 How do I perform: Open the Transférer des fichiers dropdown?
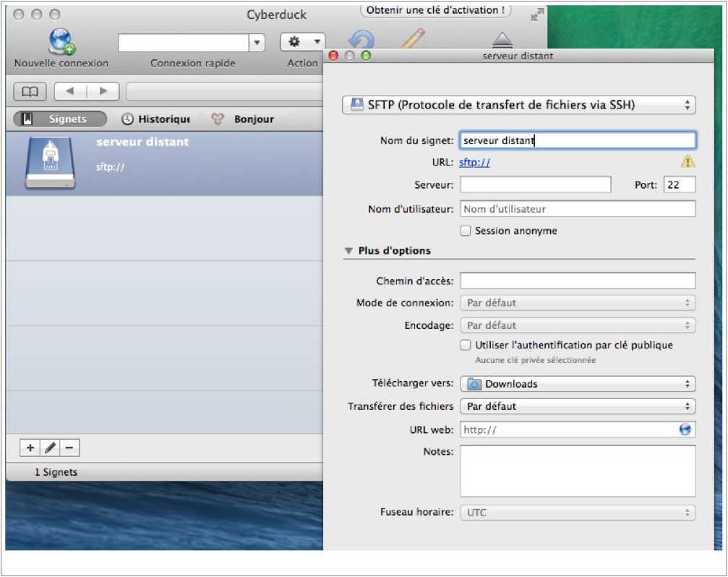tap(577, 406)
